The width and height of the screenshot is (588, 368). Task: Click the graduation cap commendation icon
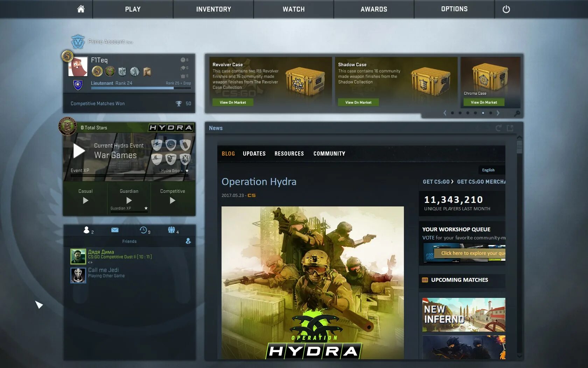pyautogui.click(x=183, y=68)
